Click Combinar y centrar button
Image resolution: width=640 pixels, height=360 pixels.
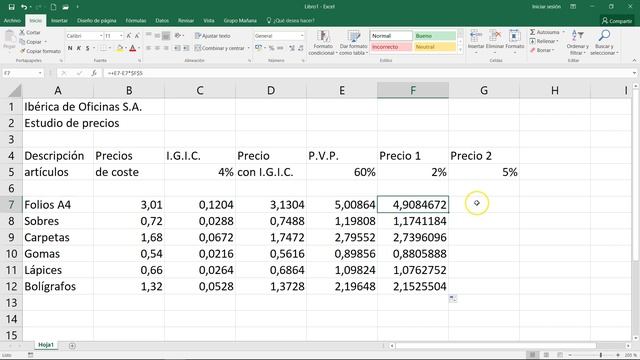219,48
